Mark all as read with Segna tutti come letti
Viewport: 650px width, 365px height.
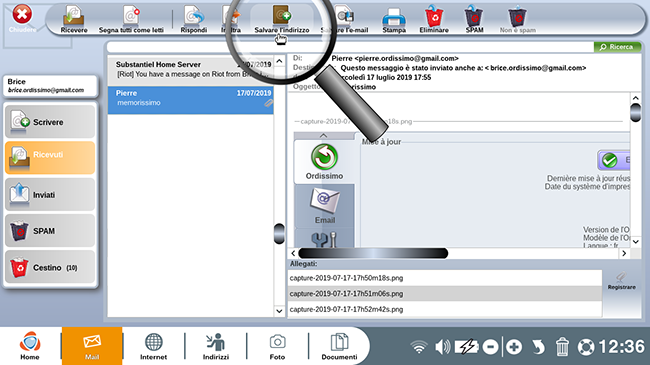[131, 19]
